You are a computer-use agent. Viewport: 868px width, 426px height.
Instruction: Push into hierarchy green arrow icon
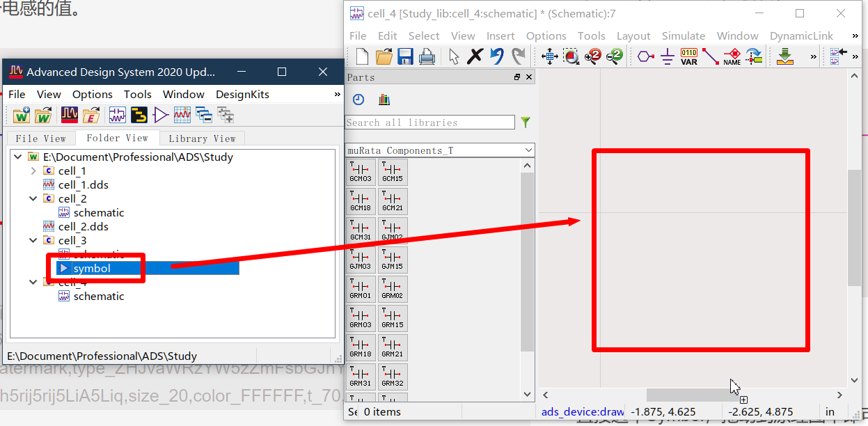(x=785, y=56)
